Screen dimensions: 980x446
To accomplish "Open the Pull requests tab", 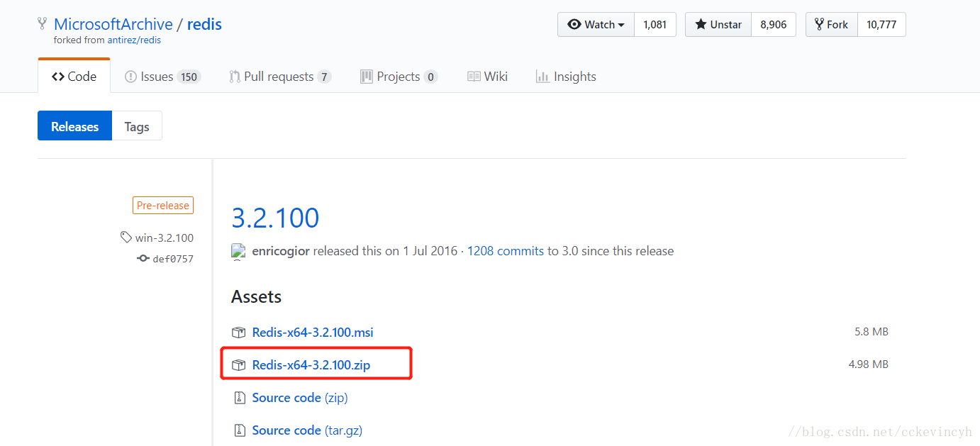I will click(280, 77).
